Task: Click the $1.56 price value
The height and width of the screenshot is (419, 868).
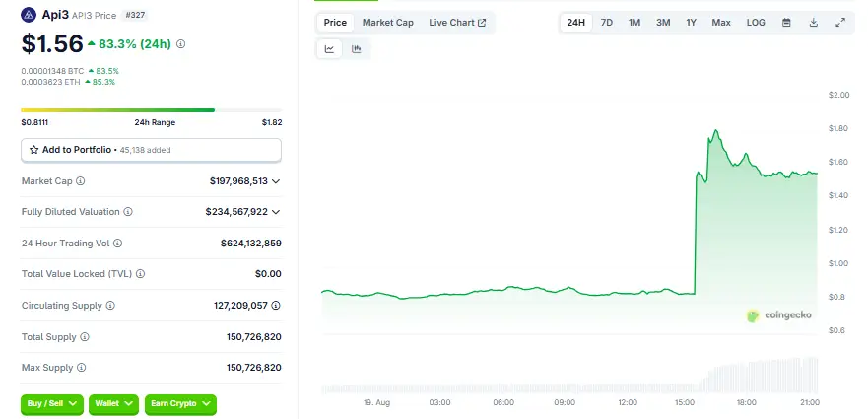Action: (52, 44)
